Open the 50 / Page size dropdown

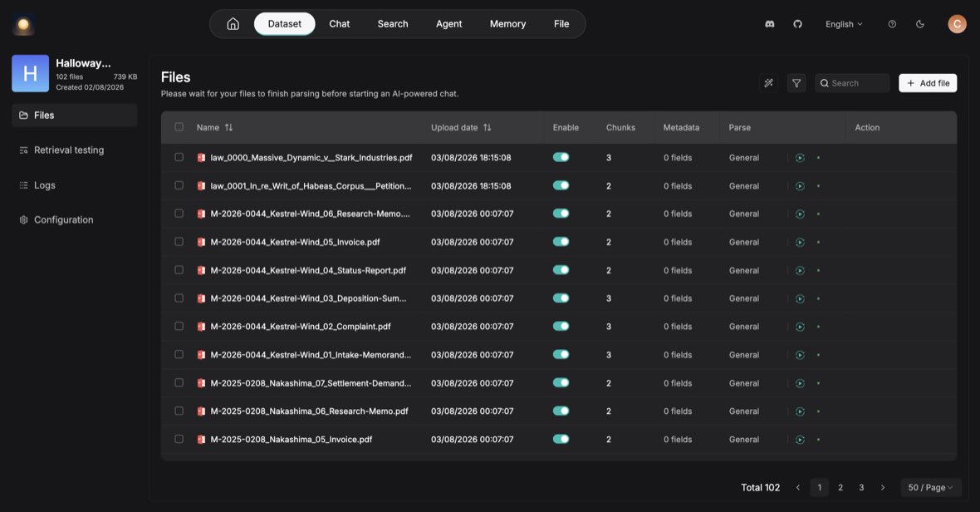pyautogui.click(x=931, y=488)
